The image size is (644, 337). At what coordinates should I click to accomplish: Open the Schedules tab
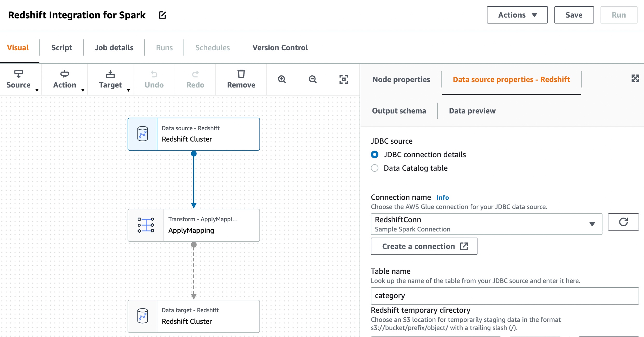[213, 48]
